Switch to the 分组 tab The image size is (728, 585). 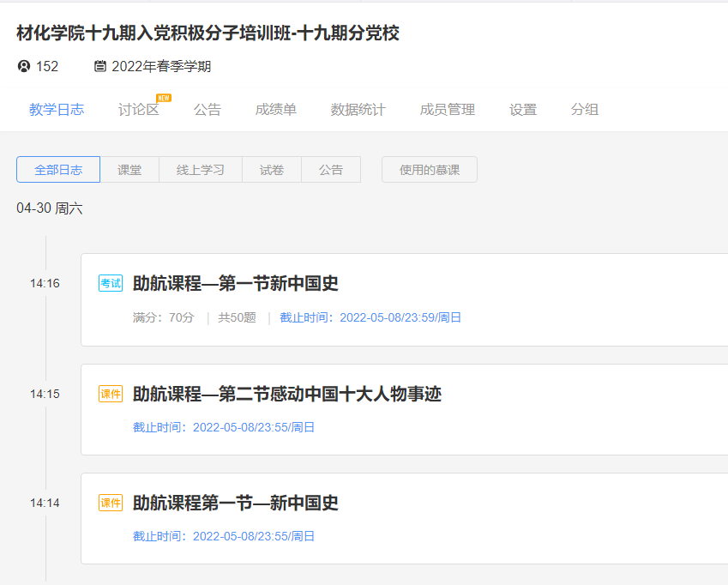(584, 110)
